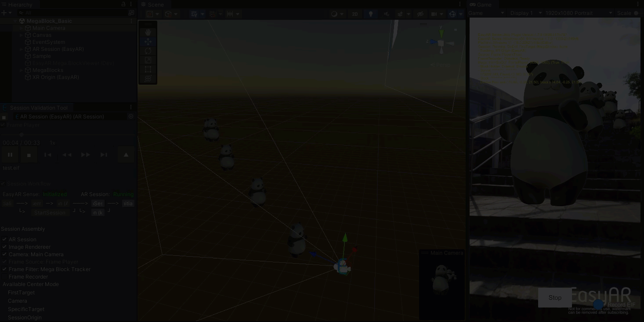Toggle the Frame Player checkbox
The image size is (644, 322).
coord(3,125)
